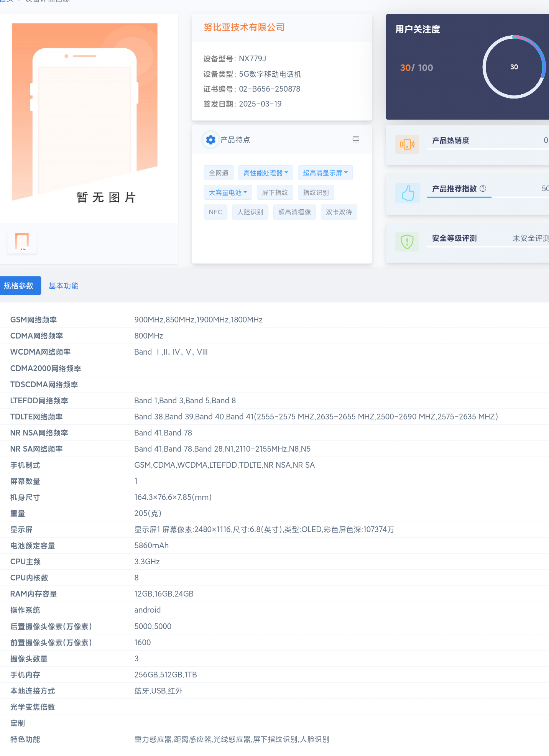Click the 本地连接方式 value 蓝牙,USB,红外
This screenshot has width=549, height=756.
[x=158, y=691]
